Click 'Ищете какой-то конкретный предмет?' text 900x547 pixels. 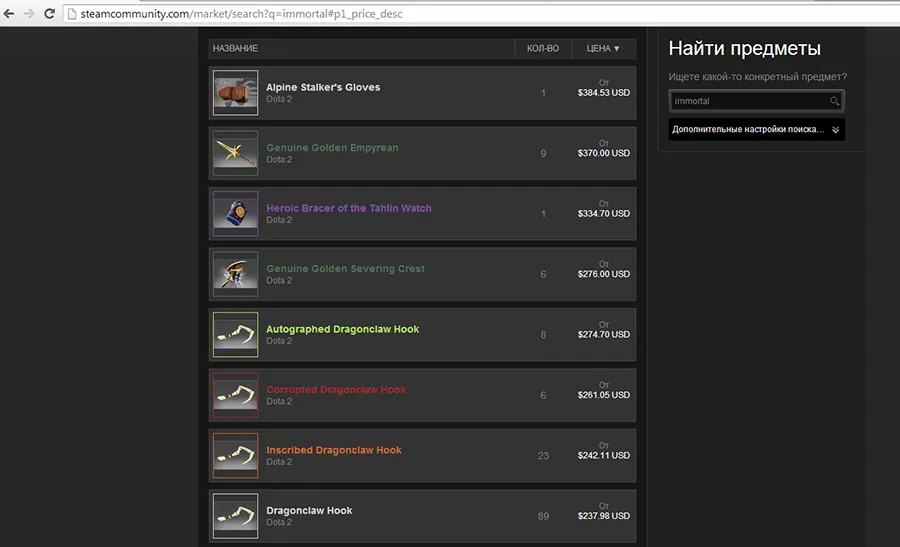point(758,76)
